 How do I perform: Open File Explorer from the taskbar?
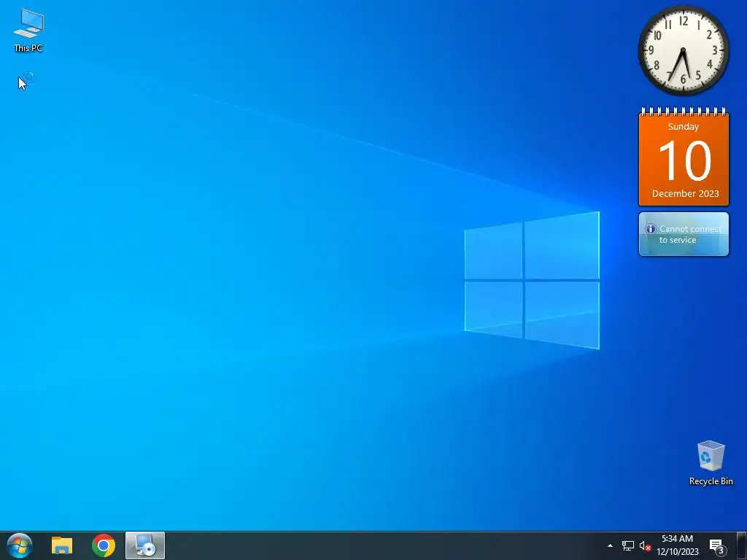tap(62, 545)
